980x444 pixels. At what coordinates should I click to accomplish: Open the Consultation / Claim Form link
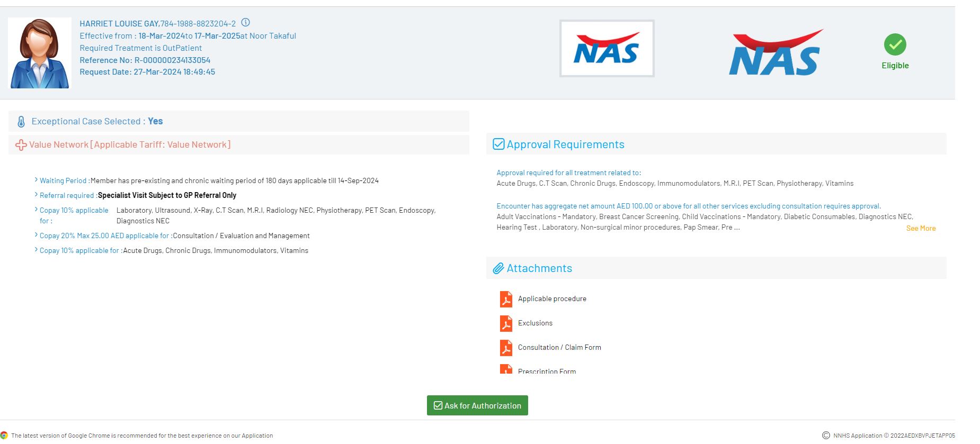point(559,348)
